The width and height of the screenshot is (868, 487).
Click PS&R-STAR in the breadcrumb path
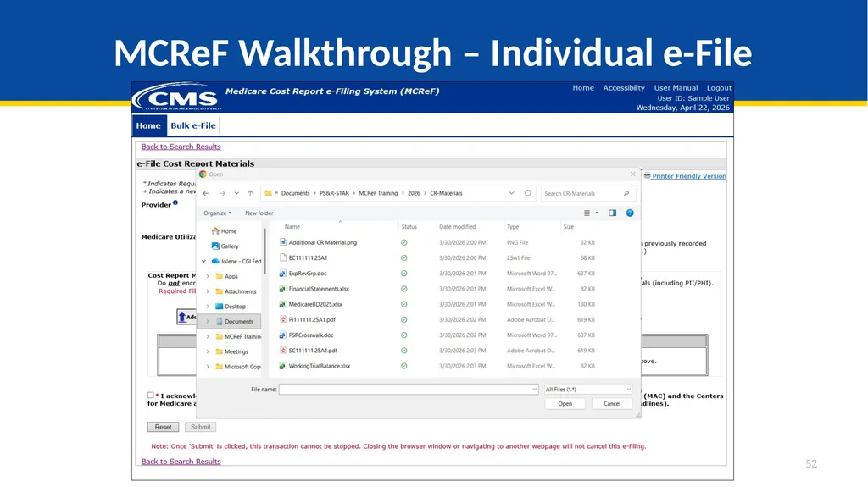tap(334, 193)
